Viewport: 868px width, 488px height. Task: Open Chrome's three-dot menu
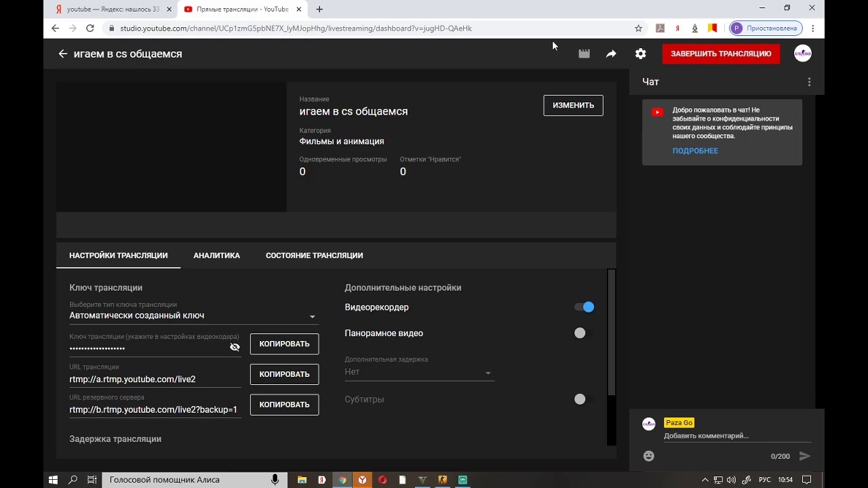pyautogui.click(x=812, y=28)
